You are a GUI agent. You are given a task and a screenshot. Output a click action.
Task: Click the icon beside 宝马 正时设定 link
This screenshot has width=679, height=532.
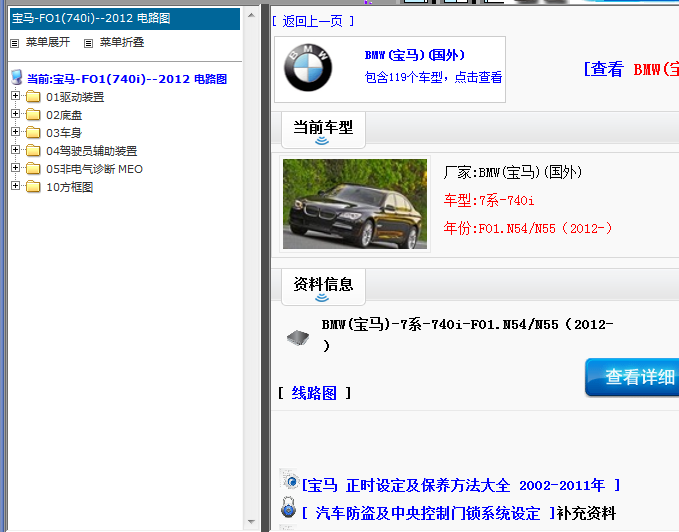click(x=289, y=479)
